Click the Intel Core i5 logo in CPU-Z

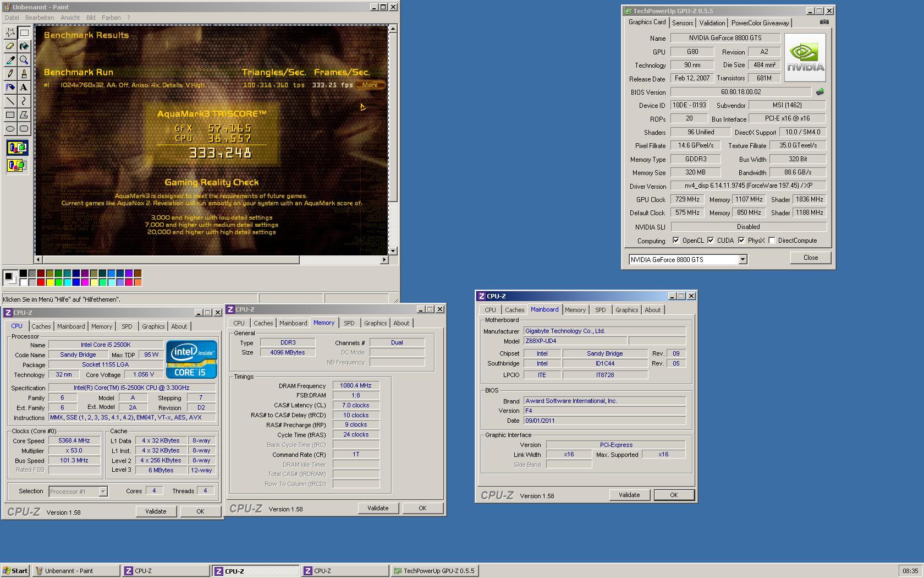tap(191, 359)
